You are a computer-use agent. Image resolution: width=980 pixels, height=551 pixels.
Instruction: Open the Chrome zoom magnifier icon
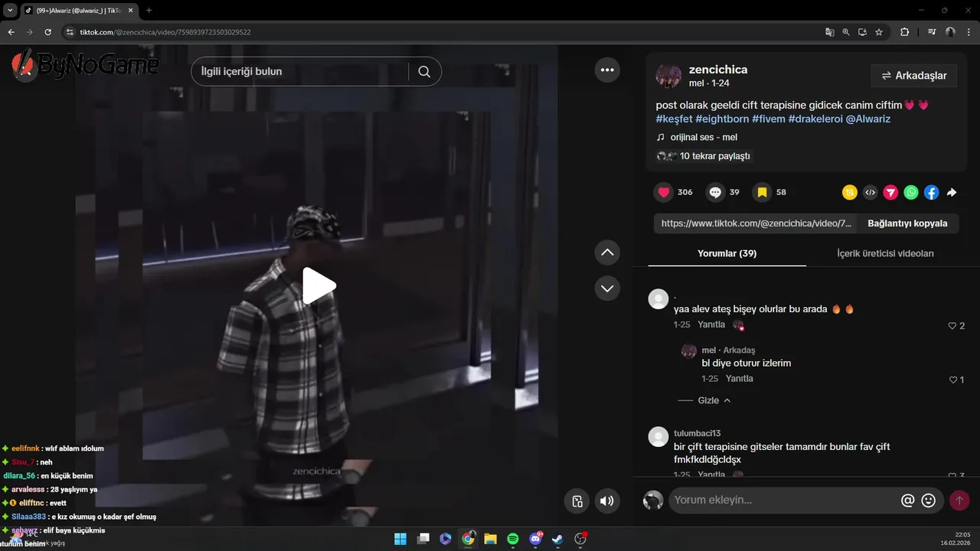pyautogui.click(x=846, y=32)
